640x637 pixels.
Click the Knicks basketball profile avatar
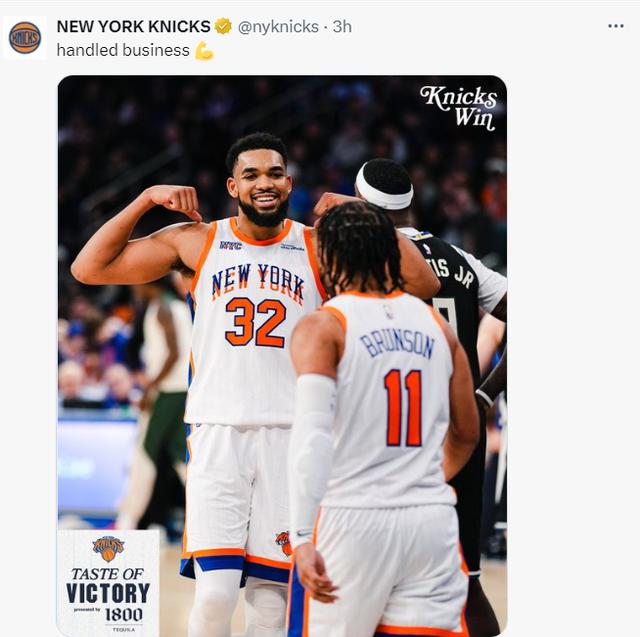(25, 37)
